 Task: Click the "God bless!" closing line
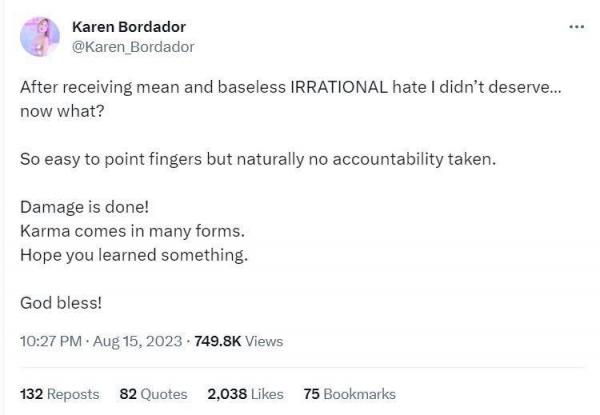58,301
